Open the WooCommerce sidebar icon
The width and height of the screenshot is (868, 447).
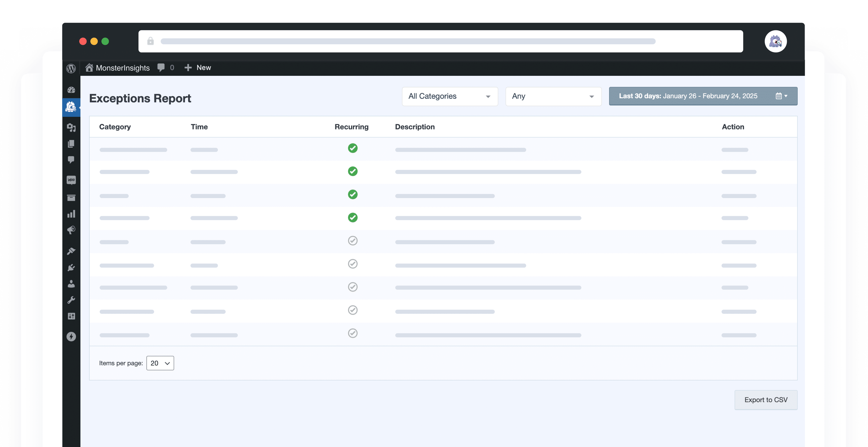(x=71, y=180)
